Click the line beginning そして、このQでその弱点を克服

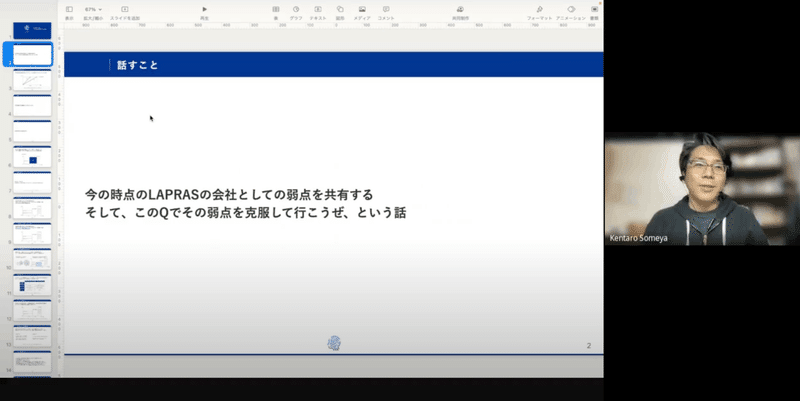(x=245, y=212)
